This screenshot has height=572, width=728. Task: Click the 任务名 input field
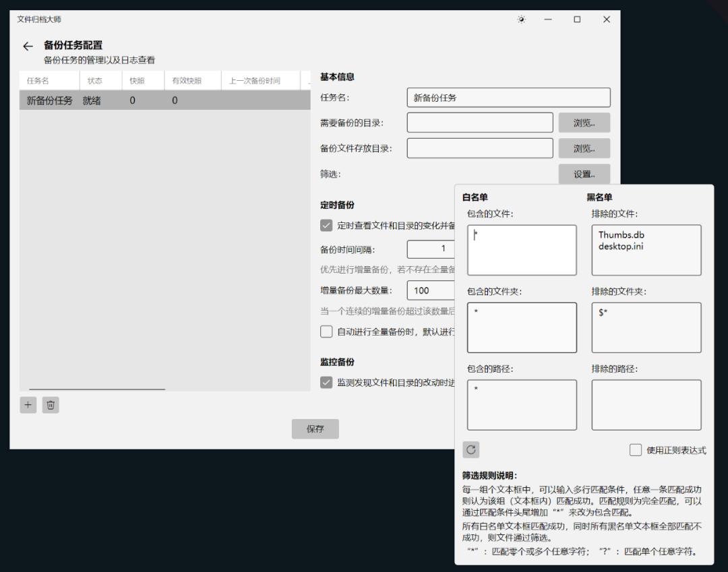(x=509, y=97)
